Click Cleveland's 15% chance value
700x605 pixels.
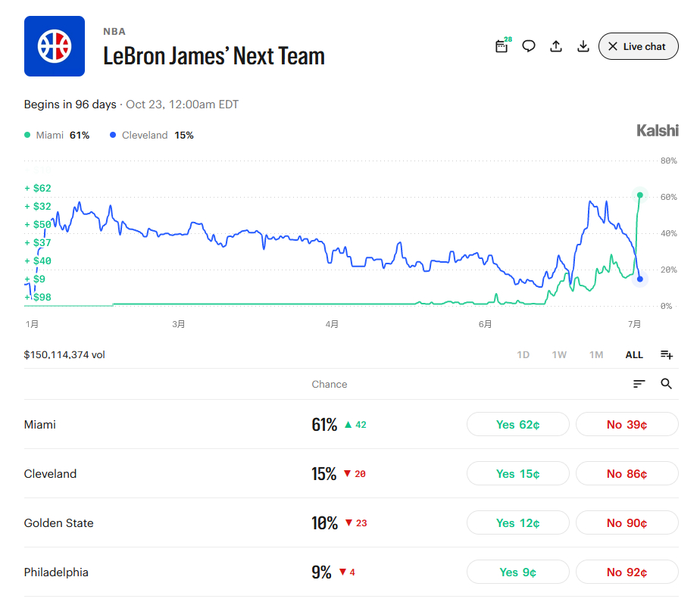click(x=323, y=474)
